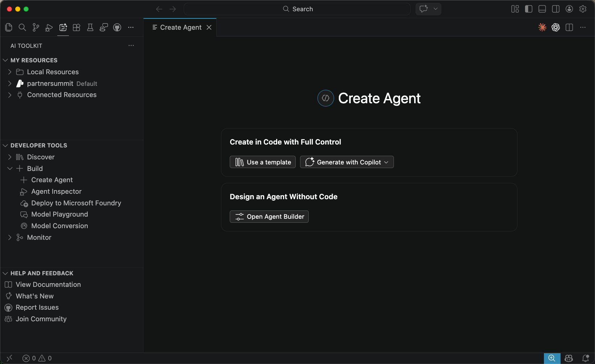Toggle the bottom panel visibility
The height and width of the screenshot is (364, 595).
(x=542, y=9)
